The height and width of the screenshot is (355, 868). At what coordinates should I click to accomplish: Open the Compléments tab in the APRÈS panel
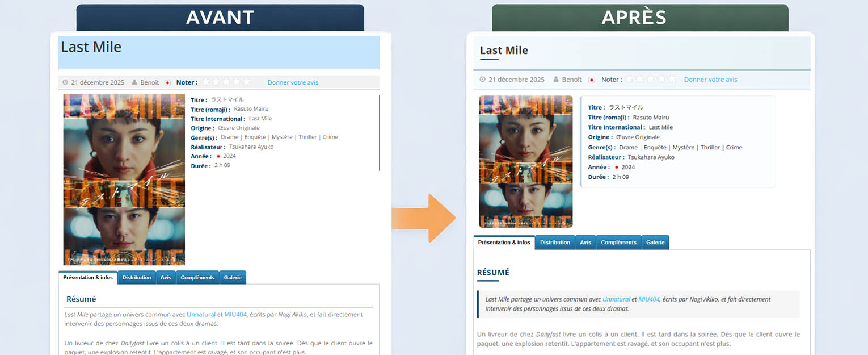coord(618,243)
